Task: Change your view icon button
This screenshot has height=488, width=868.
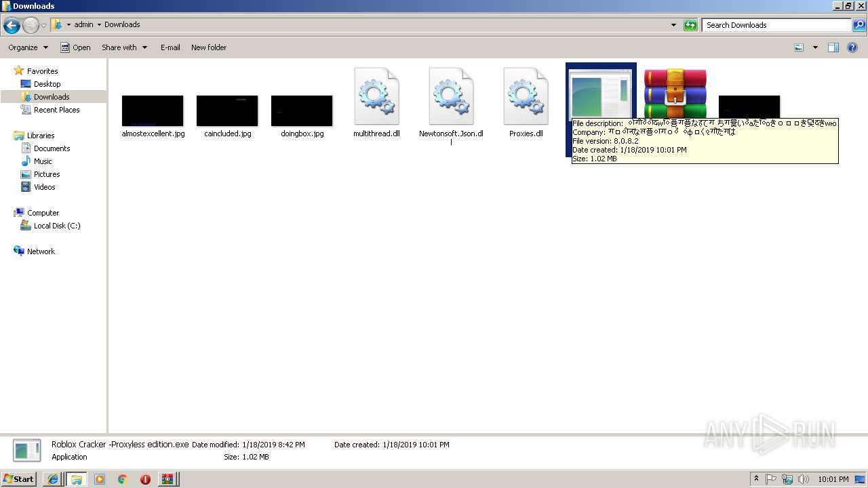Action: pyautogui.click(x=799, y=47)
